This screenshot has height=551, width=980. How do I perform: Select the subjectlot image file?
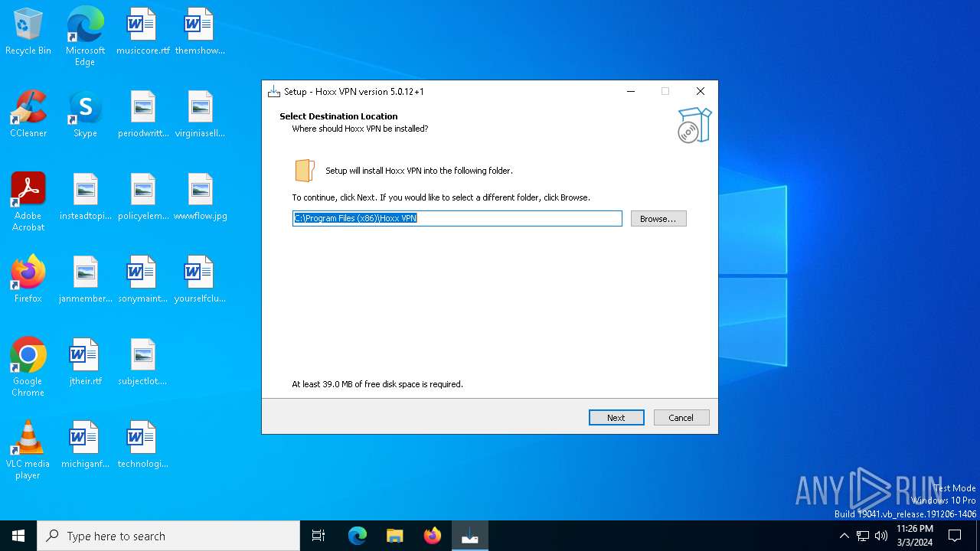pyautogui.click(x=142, y=363)
